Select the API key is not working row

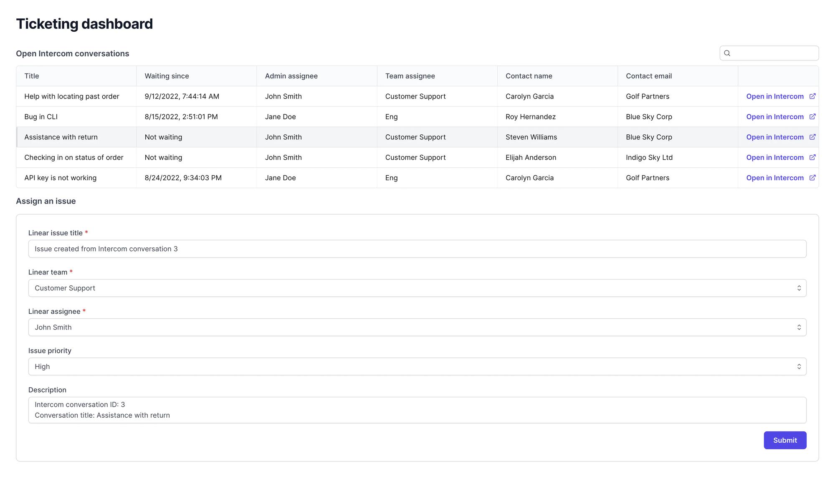pyautogui.click(x=417, y=178)
